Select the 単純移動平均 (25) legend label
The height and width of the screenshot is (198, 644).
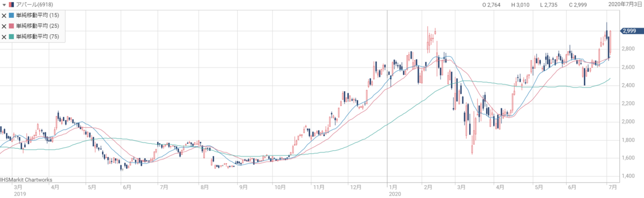click(x=38, y=26)
